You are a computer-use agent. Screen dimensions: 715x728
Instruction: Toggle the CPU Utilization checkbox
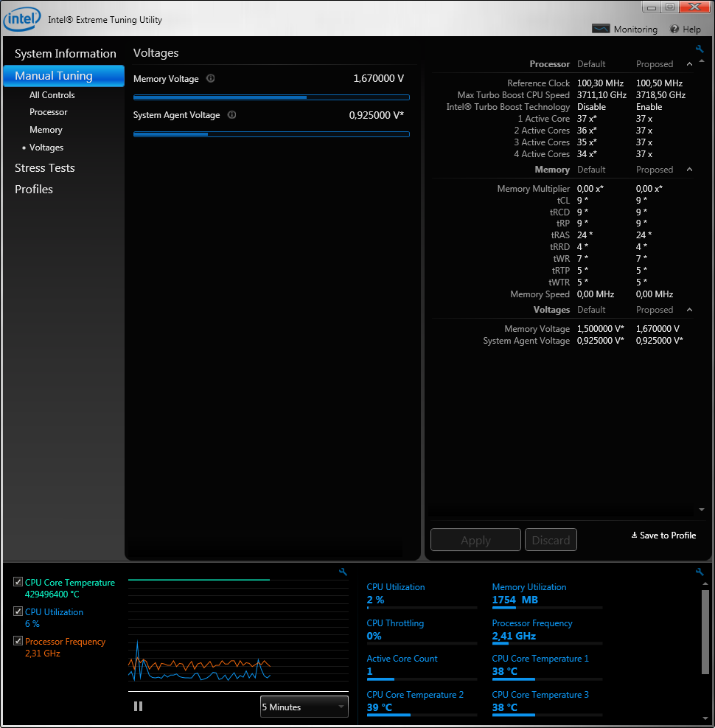click(18, 611)
